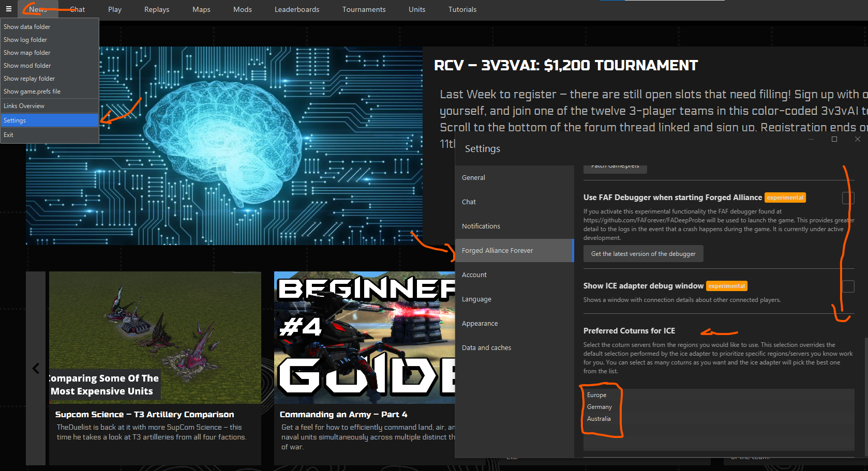Select Forged Alliance Forever settings category
Viewport: 868px width, 471px height.
[x=514, y=251]
